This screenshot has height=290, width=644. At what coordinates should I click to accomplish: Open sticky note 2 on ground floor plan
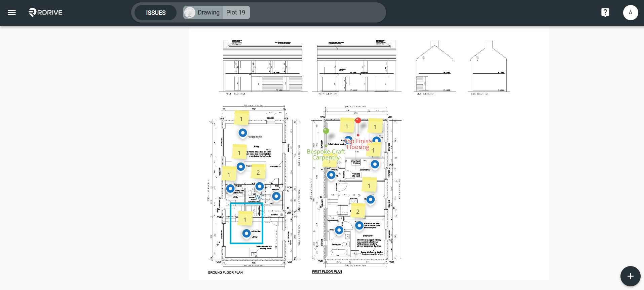point(258,172)
